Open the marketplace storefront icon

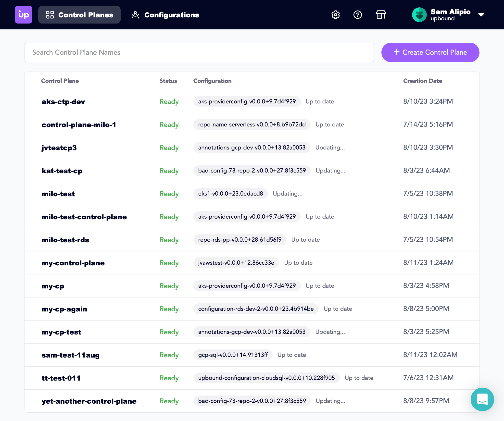pos(381,15)
